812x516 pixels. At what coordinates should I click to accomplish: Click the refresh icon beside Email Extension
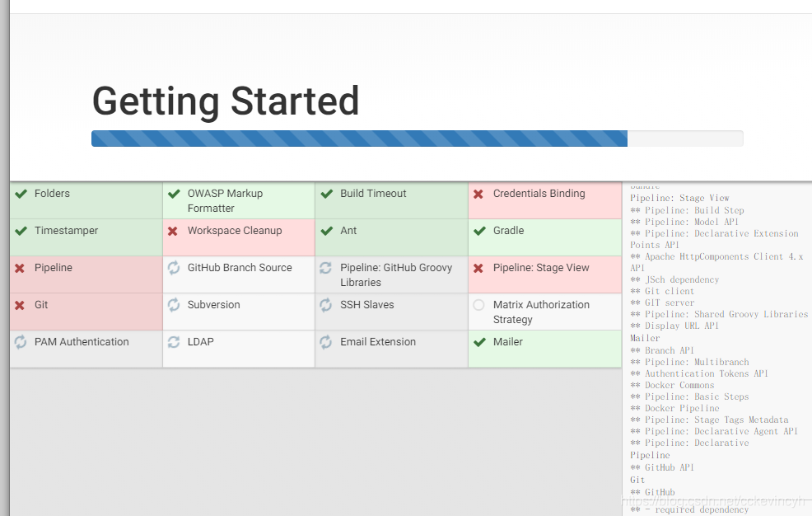(x=326, y=342)
